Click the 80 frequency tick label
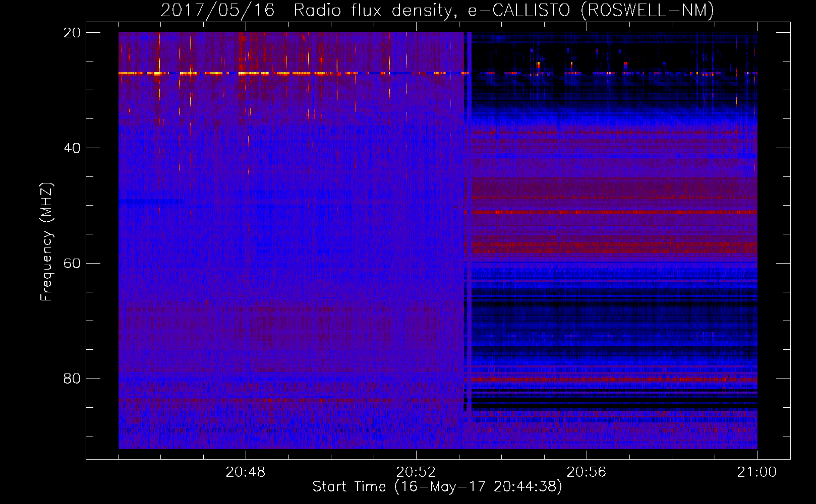The height and width of the screenshot is (504, 816). coord(72,379)
